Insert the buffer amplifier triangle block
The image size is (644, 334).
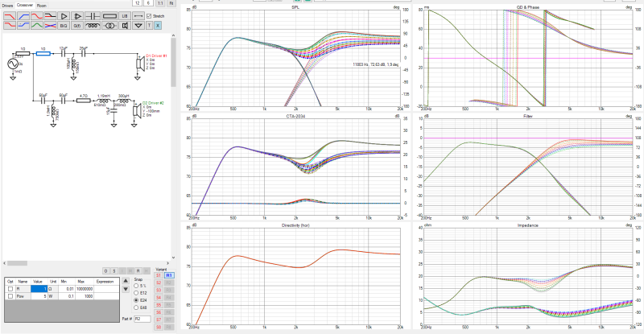[64, 16]
